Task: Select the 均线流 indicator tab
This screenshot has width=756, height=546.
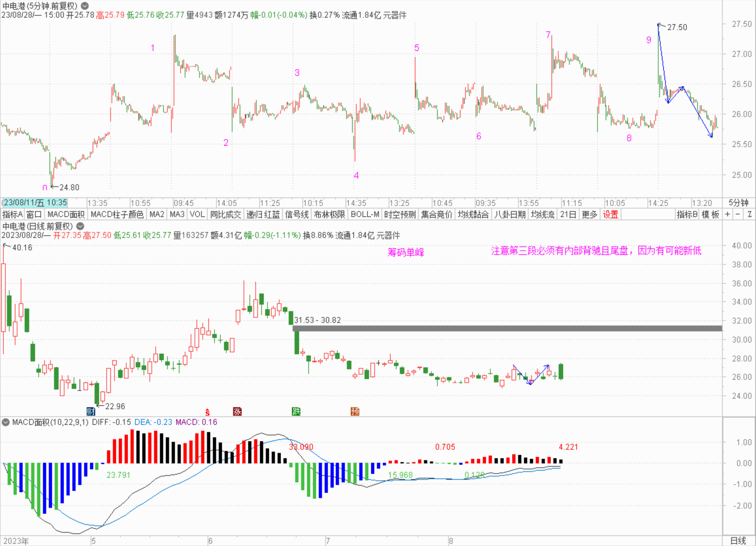Action: [x=542, y=214]
